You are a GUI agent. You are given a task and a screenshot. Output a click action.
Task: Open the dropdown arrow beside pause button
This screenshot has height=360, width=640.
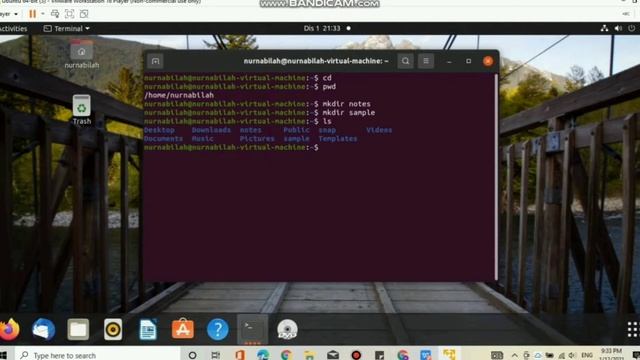[42, 14]
